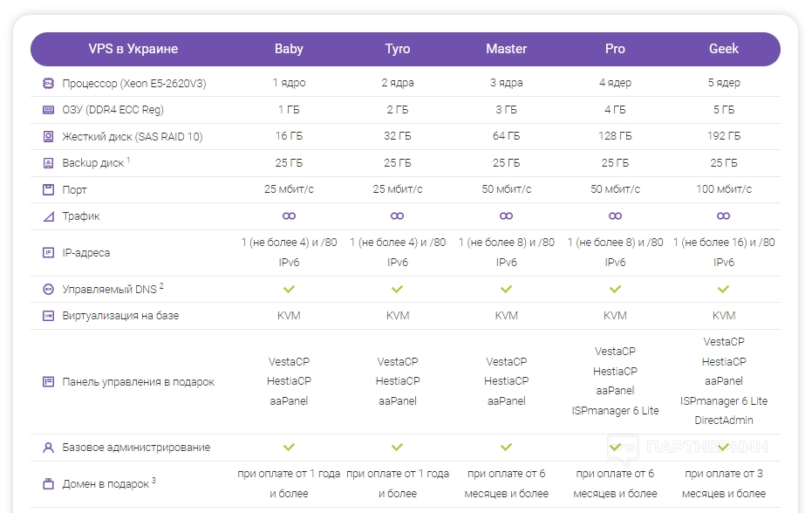
Task: Click the Master plan column header
Action: click(x=506, y=49)
